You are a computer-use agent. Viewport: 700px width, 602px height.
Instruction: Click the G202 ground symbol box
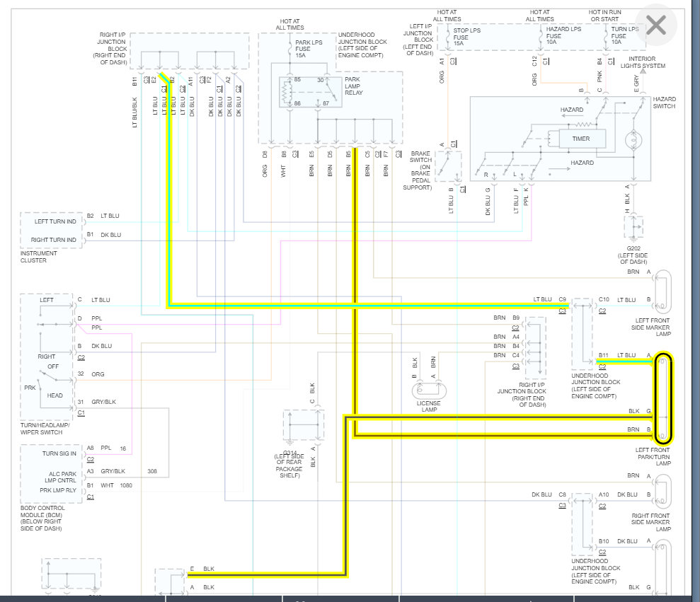coord(633,228)
